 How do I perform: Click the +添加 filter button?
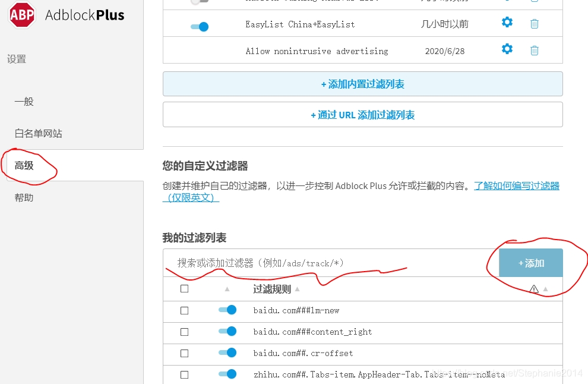[x=530, y=263]
